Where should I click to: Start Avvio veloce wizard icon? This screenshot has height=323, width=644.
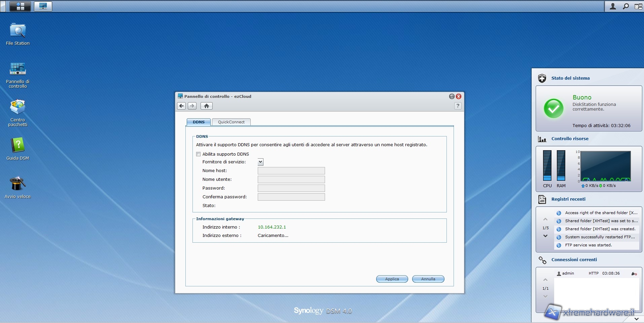tap(17, 184)
